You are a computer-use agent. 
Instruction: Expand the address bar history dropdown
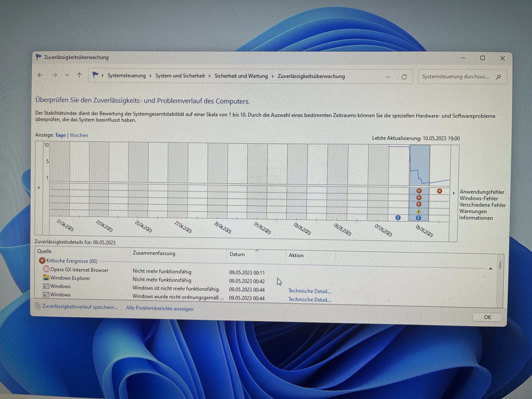pyautogui.click(x=388, y=77)
